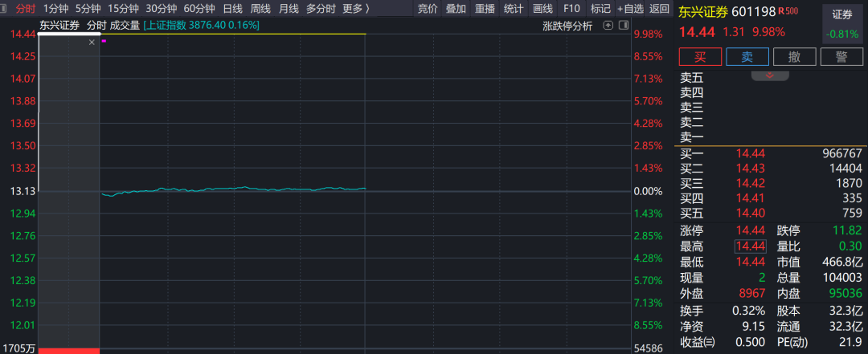Open the 更多 timeframe dropdown
Screen dimensions: 868x354
click(356, 9)
